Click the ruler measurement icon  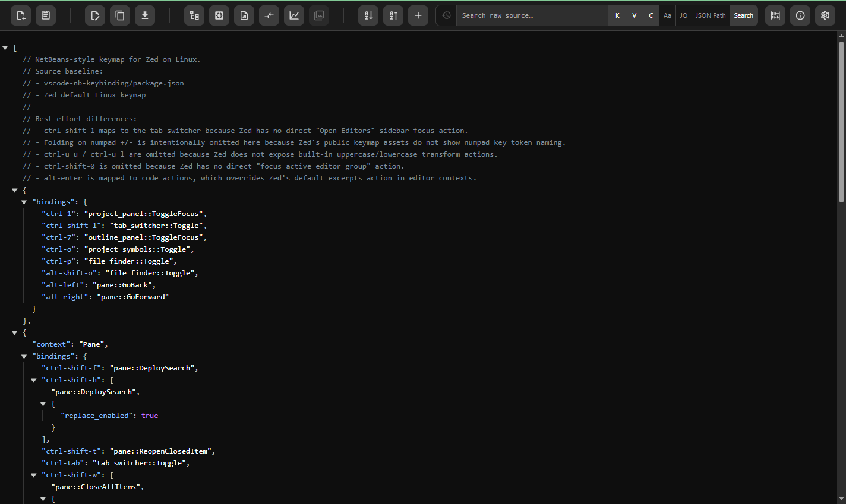click(775, 16)
